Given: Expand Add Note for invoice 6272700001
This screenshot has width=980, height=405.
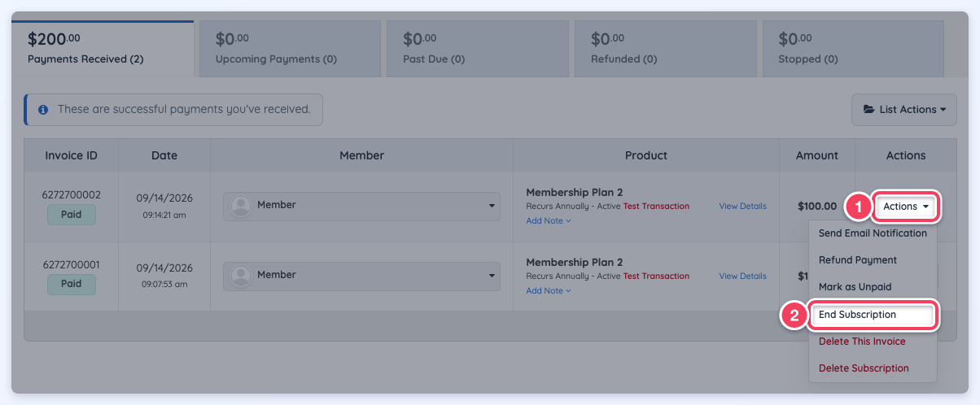Looking at the screenshot, I should click(549, 290).
